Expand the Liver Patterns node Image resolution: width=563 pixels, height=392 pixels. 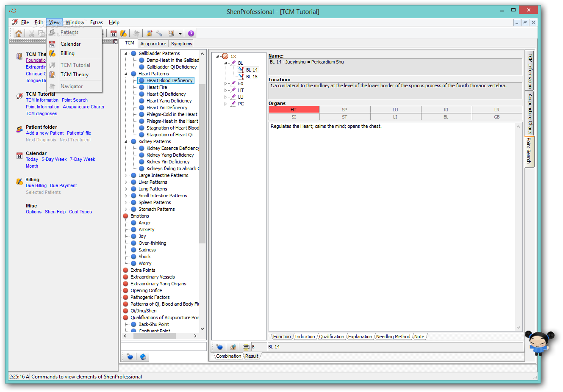click(126, 182)
